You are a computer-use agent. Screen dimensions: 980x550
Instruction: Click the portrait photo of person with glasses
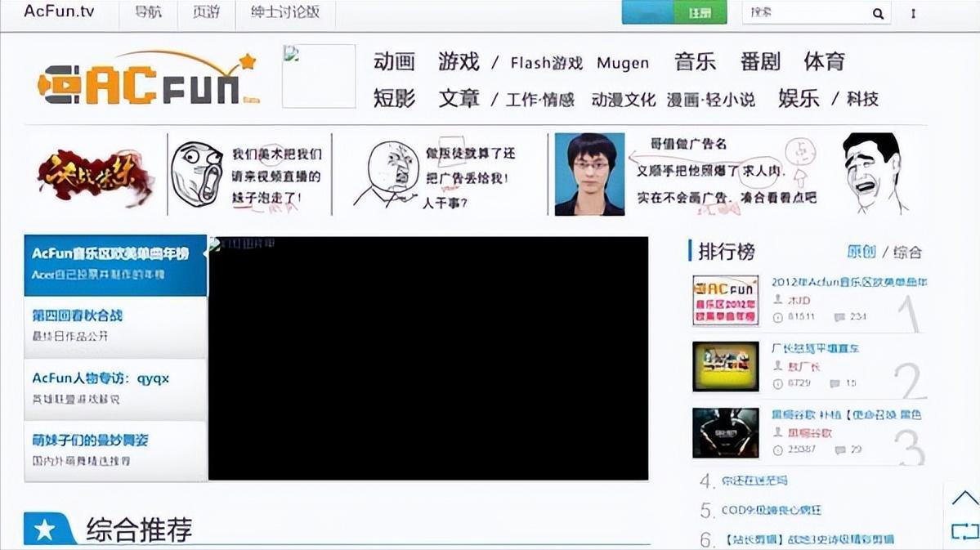coord(589,174)
